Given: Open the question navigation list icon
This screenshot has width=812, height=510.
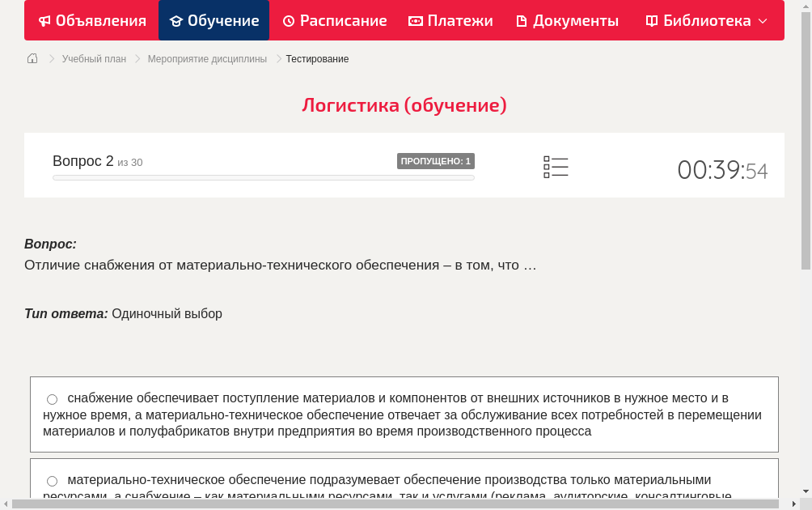Looking at the screenshot, I should click(x=556, y=167).
